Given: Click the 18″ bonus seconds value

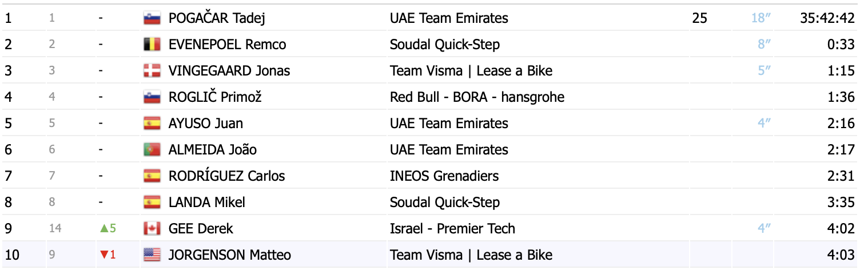Looking at the screenshot, I should point(761,18).
